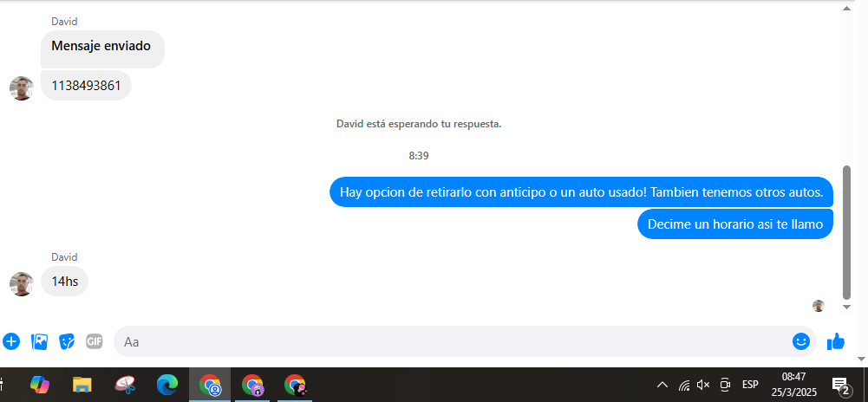Image resolution: width=868 pixels, height=402 pixels.
Task: Click the 'Decime un horario asi te llamo' message
Action: pyautogui.click(x=735, y=224)
